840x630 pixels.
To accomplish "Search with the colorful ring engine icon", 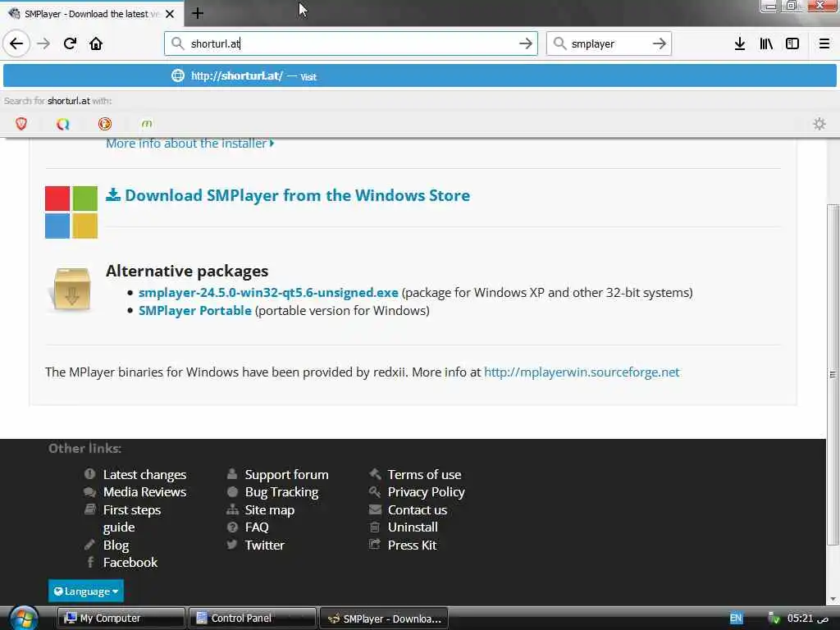I will click(62, 124).
